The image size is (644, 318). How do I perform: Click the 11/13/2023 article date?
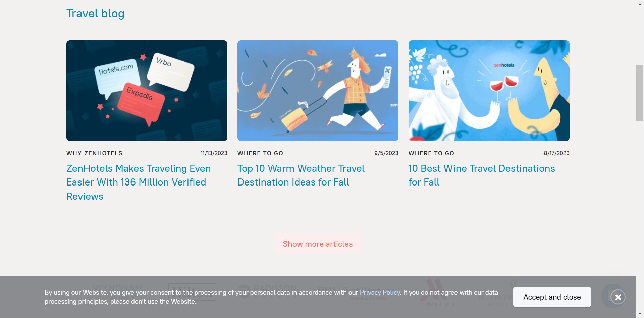214,153
